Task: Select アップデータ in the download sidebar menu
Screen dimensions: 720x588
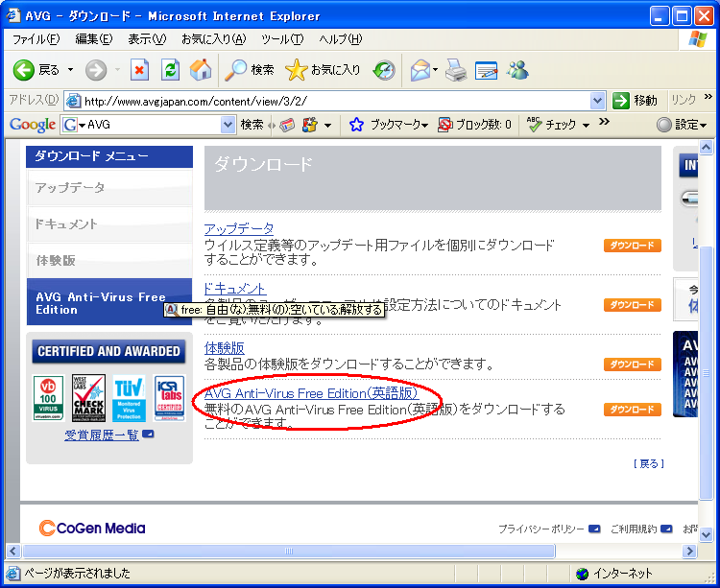Action: pos(109,187)
